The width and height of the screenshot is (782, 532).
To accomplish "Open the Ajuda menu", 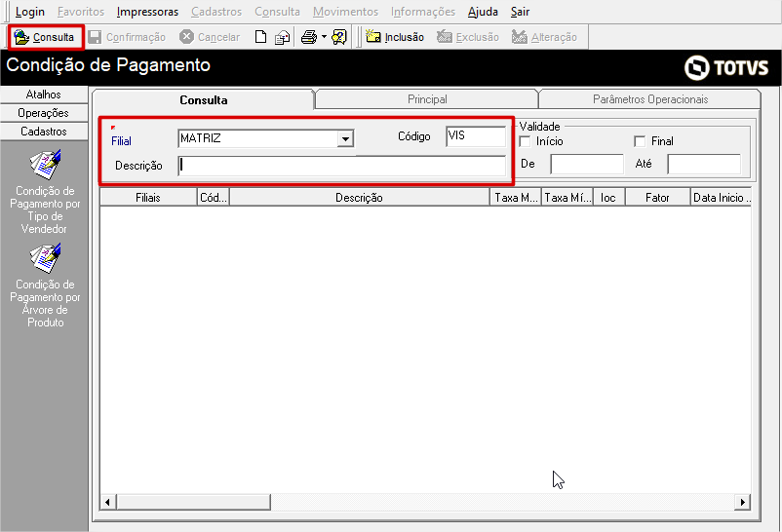I will pos(483,12).
